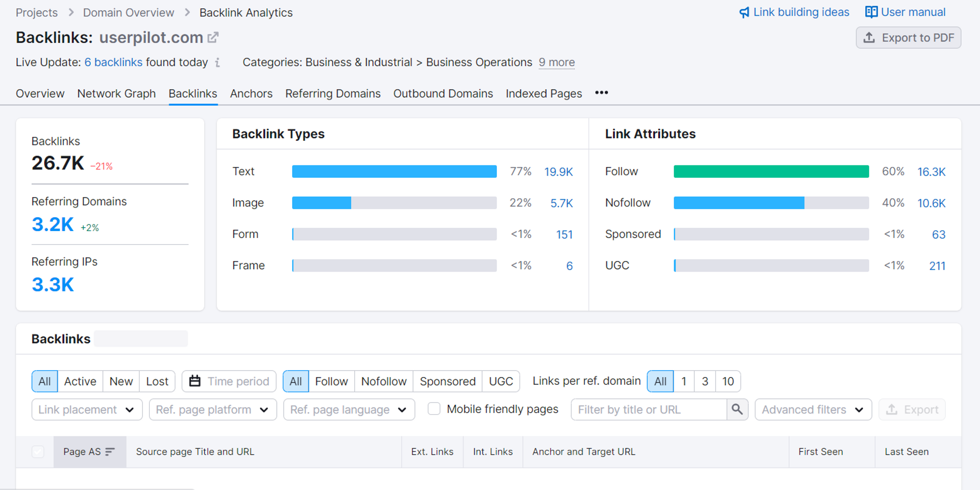
Task: Click the 10.6K Nofollow links count
Action: click(x=931, y=203)
